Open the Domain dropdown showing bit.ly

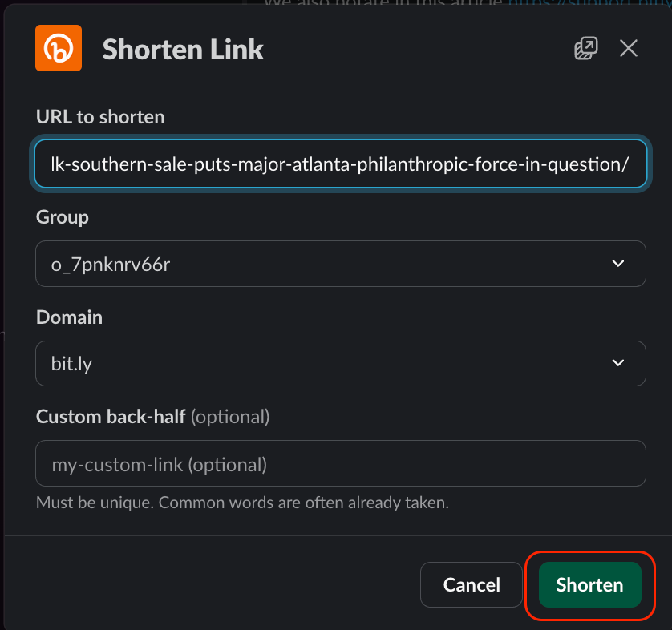[x=341, y=363]
